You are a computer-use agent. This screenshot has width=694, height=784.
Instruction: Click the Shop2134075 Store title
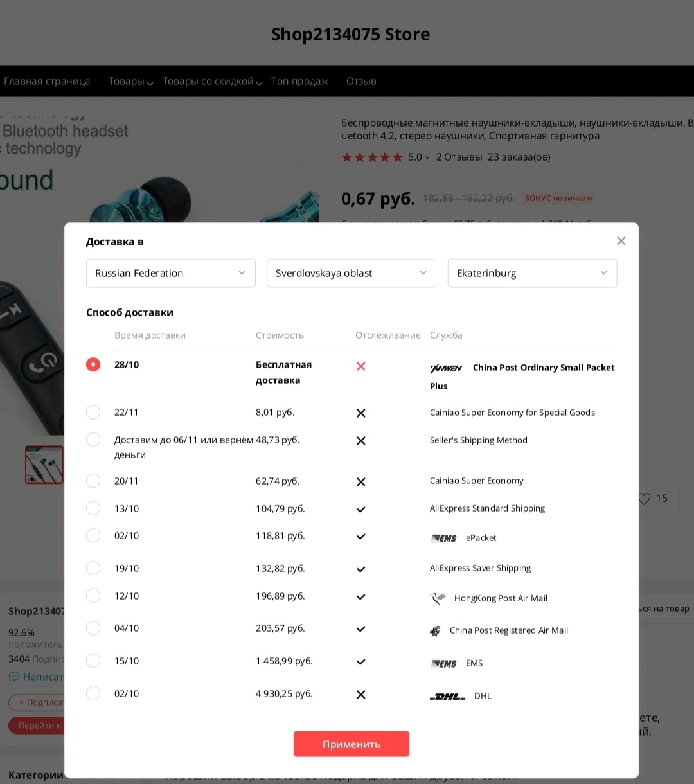[350, 34]
